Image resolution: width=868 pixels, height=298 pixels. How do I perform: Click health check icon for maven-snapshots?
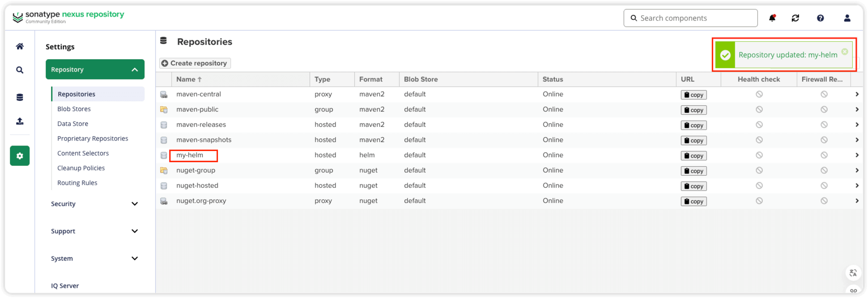pos(759,140)
